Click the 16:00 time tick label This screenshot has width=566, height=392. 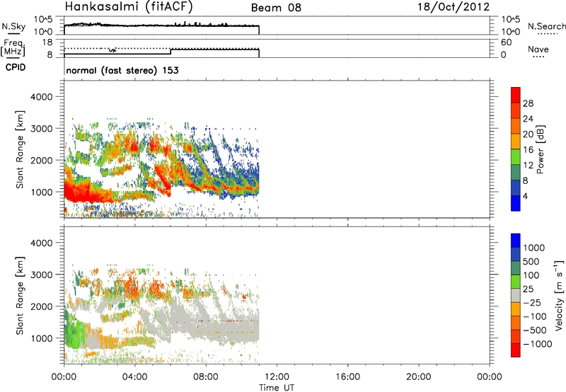347,377
